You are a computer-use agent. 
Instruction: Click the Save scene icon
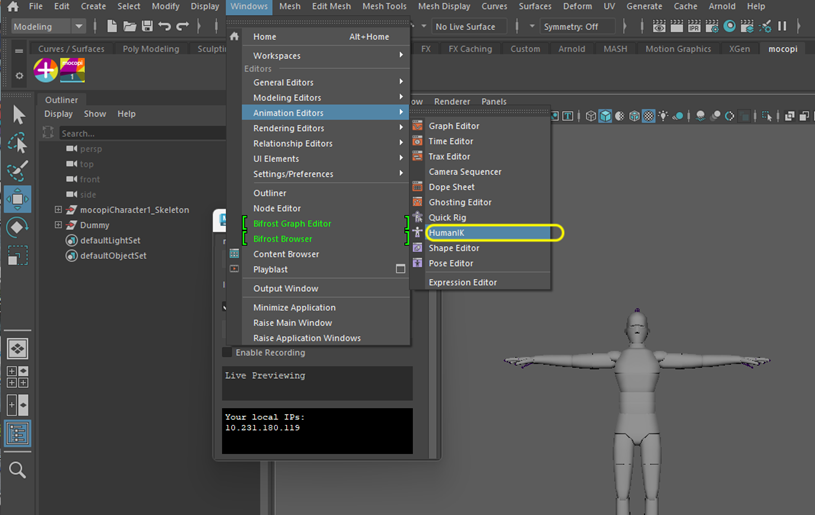pyautogui.click(x=147, y=27)
